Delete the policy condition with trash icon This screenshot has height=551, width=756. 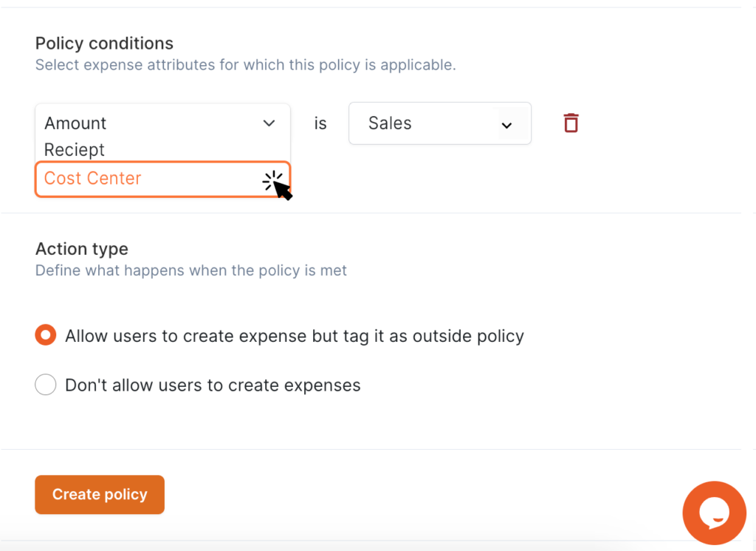point(571,123)
